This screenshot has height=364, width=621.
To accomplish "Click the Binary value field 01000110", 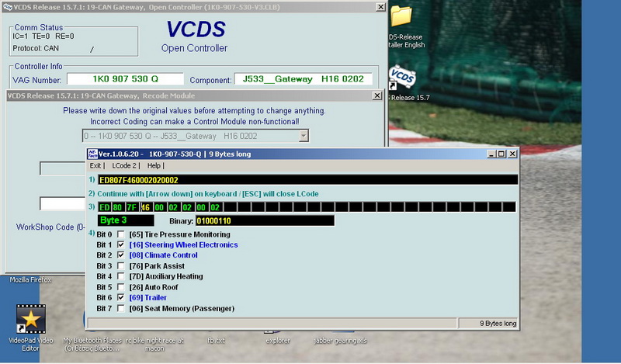I will click(265, 220).
